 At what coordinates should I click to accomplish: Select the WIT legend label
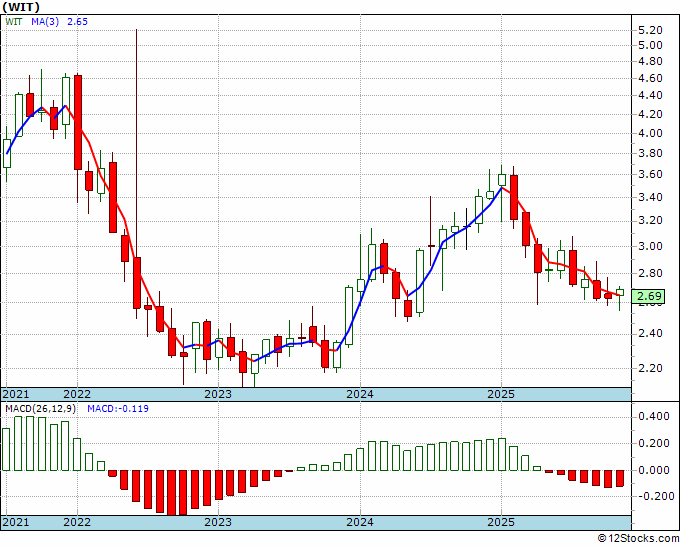[x=14, y=21]
